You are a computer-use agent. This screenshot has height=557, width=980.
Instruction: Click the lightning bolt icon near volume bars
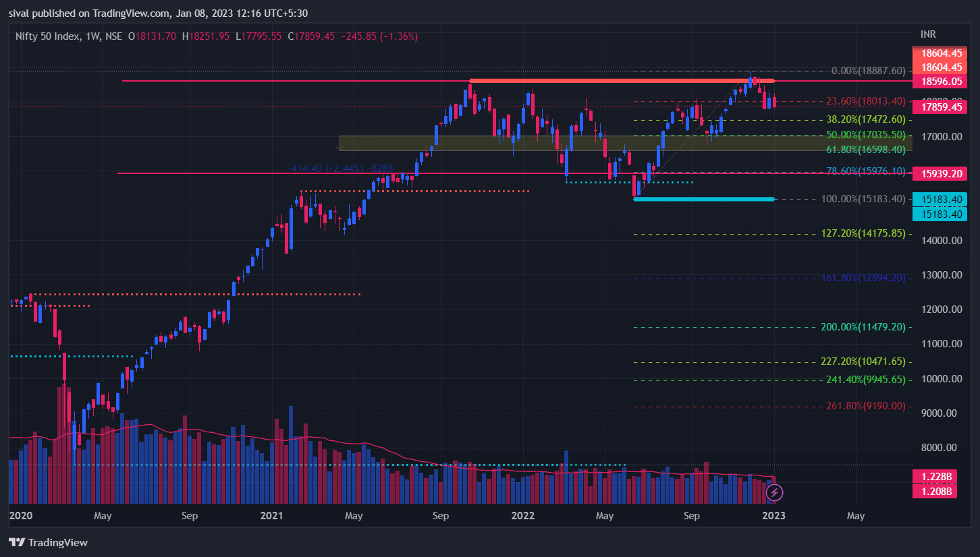pos(774,493)
